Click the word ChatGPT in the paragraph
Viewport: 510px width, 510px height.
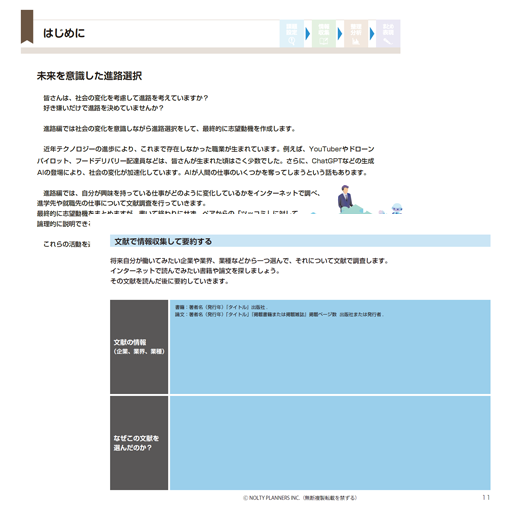(x=328, y=161)
